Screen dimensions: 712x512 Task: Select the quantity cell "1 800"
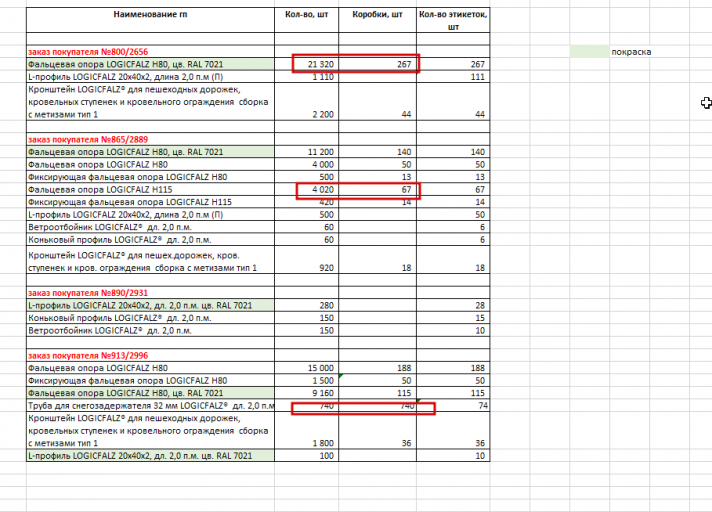(307, 430)
